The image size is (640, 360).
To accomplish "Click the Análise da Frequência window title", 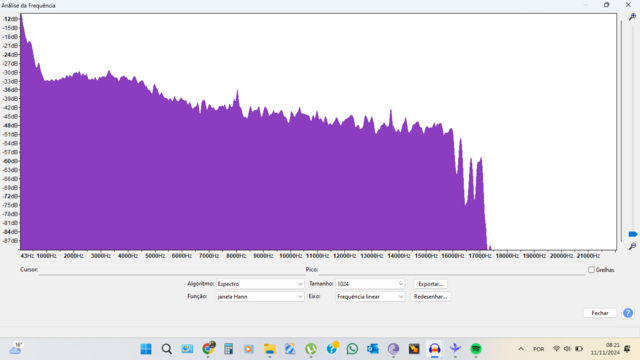I will (x=28, y=5).
